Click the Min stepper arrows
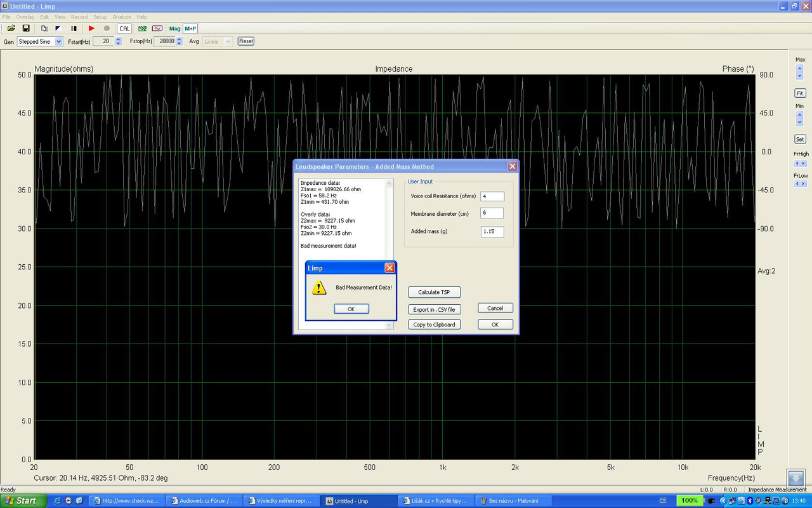Viewport: 812px width, 508px height. pyautogui.click(x=800, y=118)
